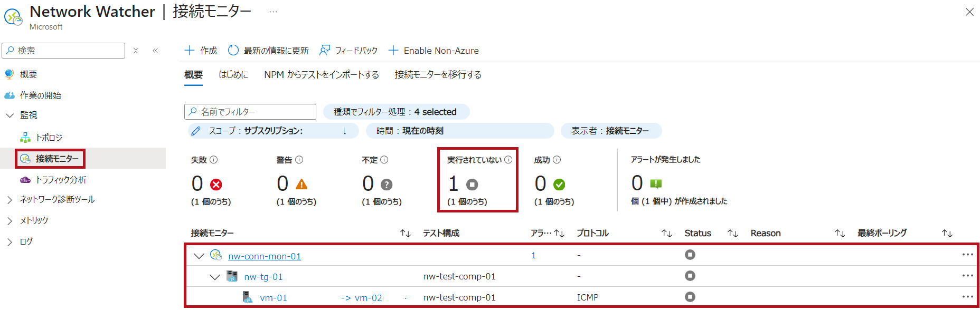
Task: Click the alert count 1 link
Action: tap(533, 256)
